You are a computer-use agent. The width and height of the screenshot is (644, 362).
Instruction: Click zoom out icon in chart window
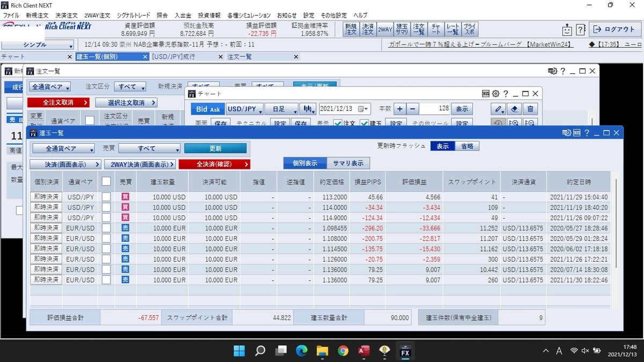tap(530, 123)
